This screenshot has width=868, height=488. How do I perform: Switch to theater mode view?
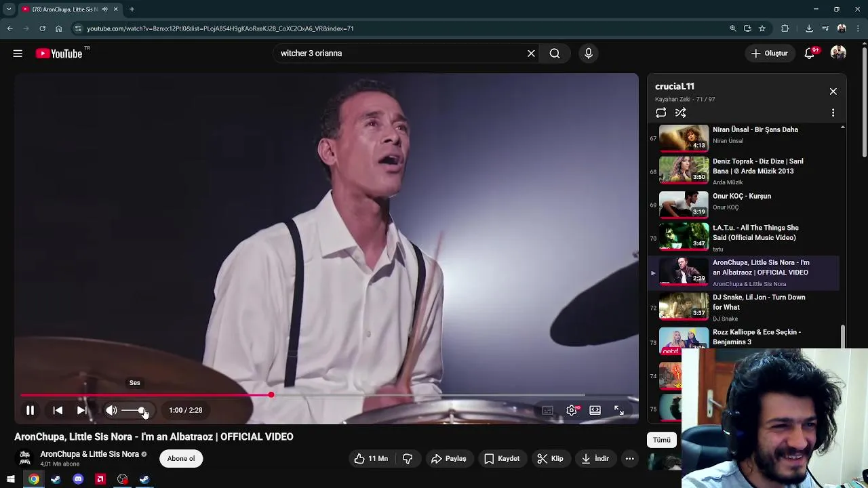tap(595, 410)
